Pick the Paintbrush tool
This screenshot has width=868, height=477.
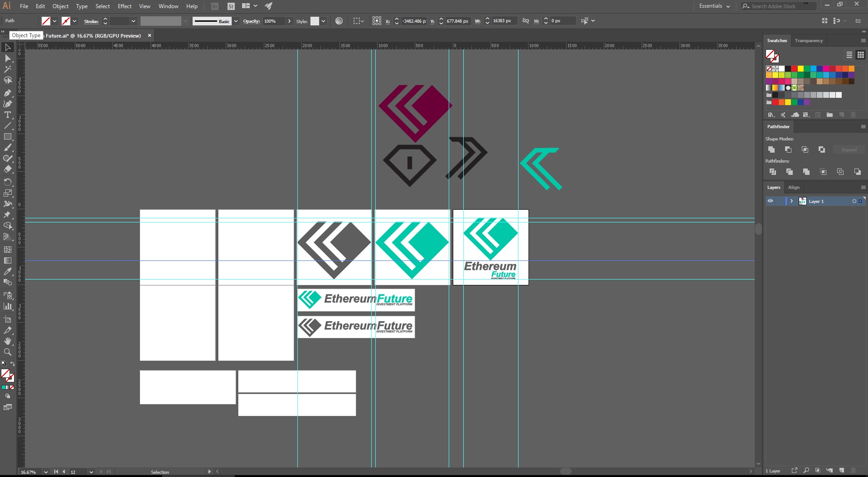pyautogui.click(x=8, y=147)
